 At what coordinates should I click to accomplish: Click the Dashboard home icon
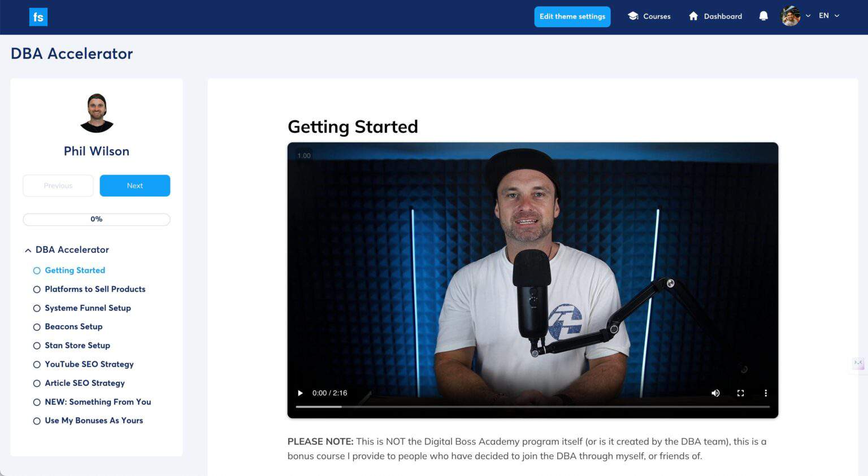pyautogui.click(x=694, y=16)
